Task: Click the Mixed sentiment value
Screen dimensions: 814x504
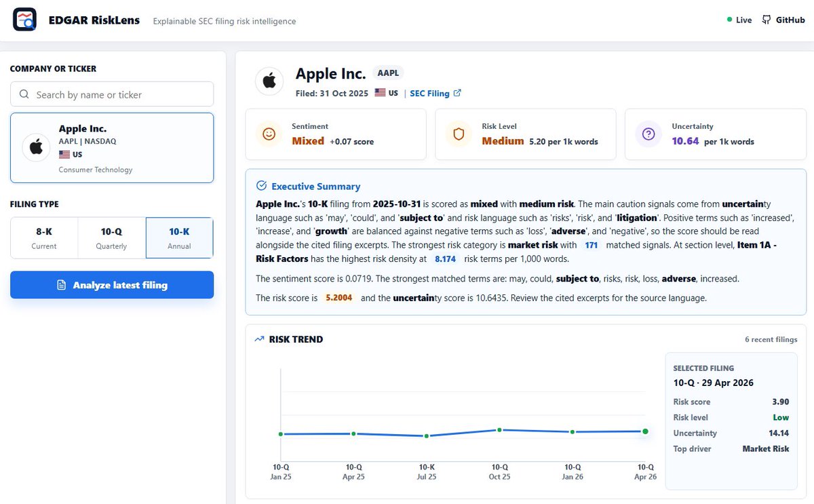Action: [x=308, y=141]
